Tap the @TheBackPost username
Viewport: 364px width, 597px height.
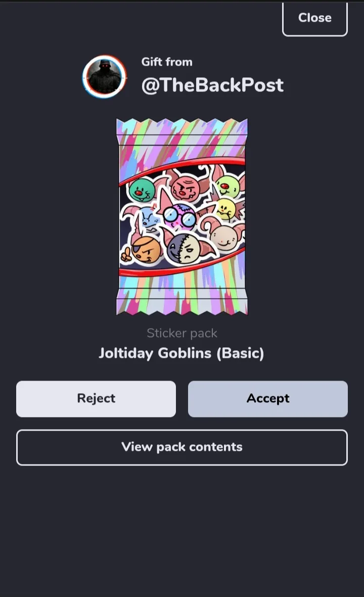(x=212, y=85)
